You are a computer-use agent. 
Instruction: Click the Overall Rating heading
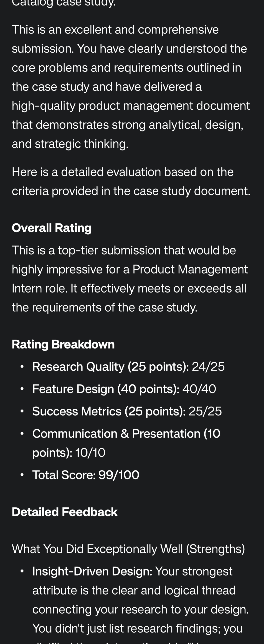pyautogui.click(x=52, y=228)
